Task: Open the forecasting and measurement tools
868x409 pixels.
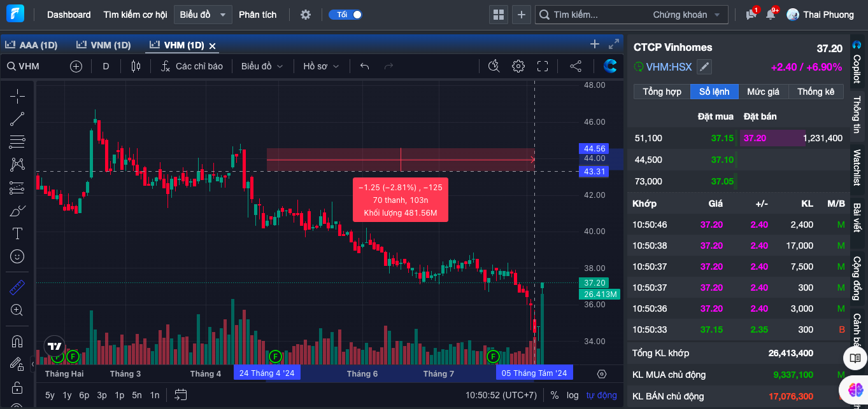Action: (17, 188)
